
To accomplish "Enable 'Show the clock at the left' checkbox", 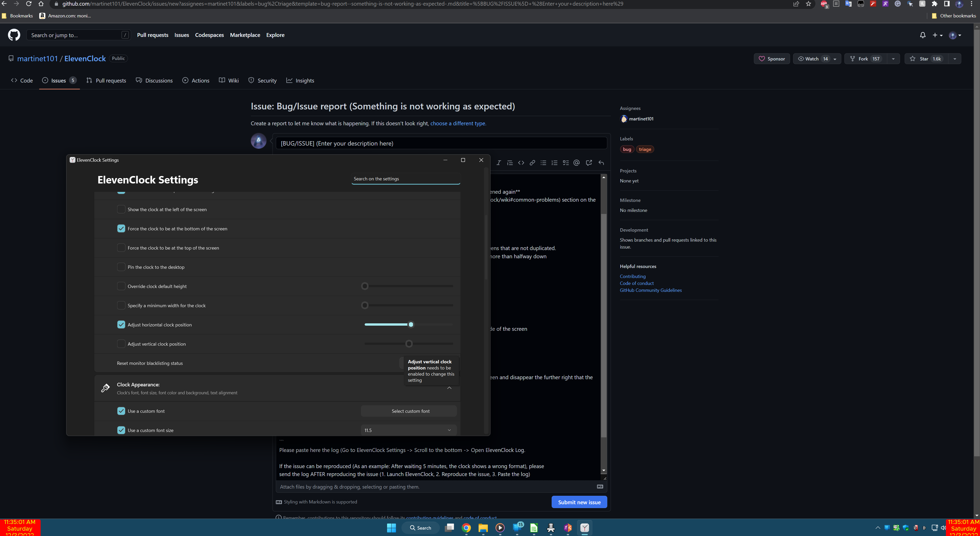I will (121, 210).
